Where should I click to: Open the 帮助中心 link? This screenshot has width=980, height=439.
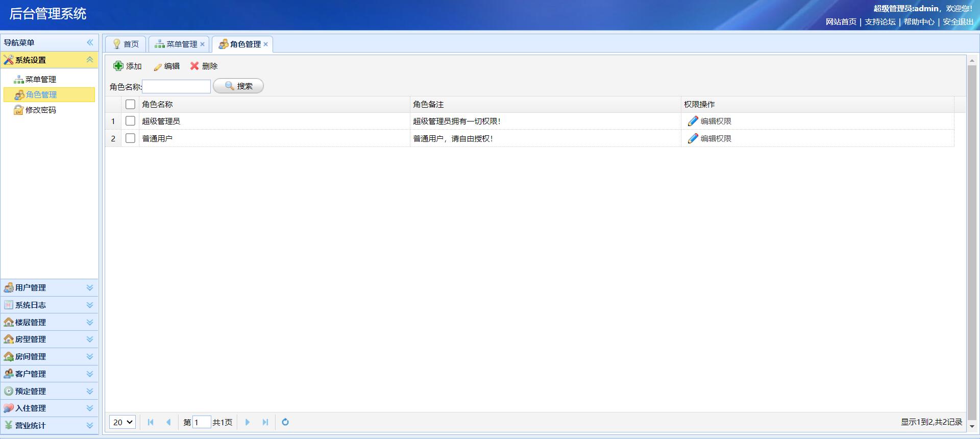919,21
